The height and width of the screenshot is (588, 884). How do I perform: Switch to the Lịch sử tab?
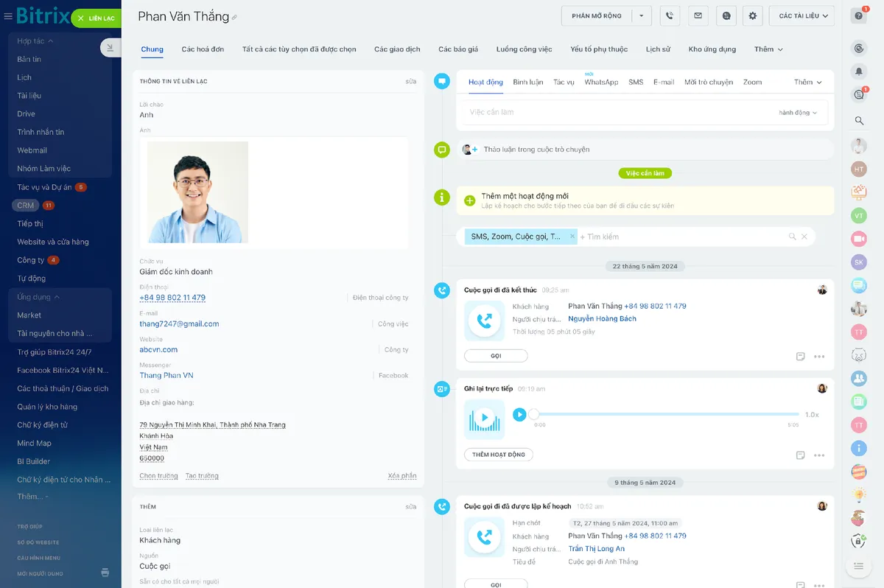658,49
